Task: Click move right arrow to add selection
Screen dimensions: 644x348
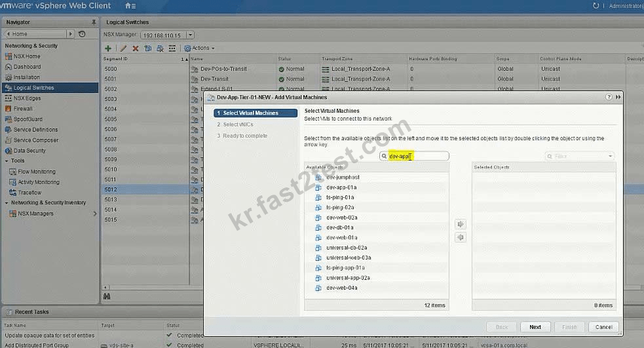Action: tap(461, 224)
